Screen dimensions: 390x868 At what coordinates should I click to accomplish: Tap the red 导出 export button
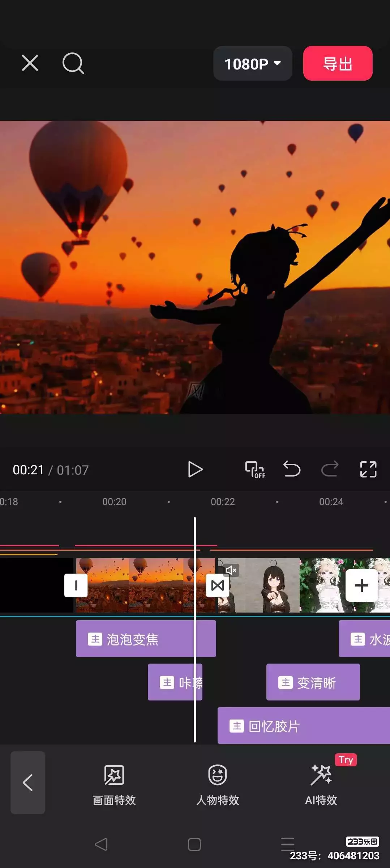[338, 63]
